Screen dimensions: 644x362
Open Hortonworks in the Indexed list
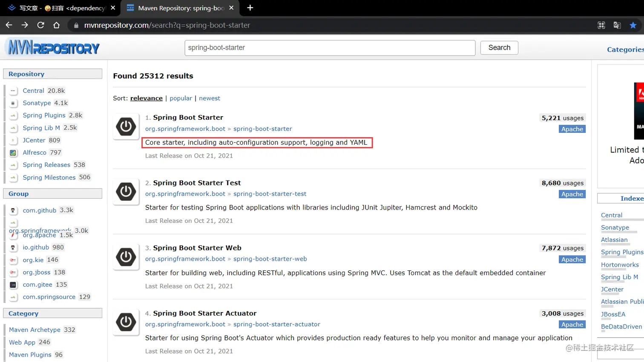[x=620, y=265]
